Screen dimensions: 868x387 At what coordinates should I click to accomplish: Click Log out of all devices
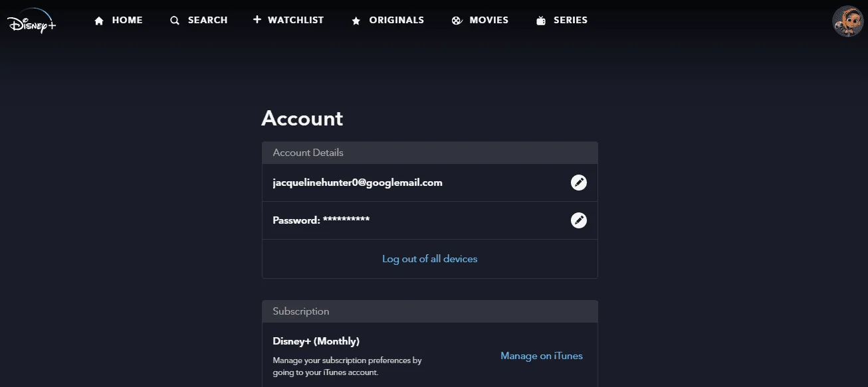pos(430,259)
